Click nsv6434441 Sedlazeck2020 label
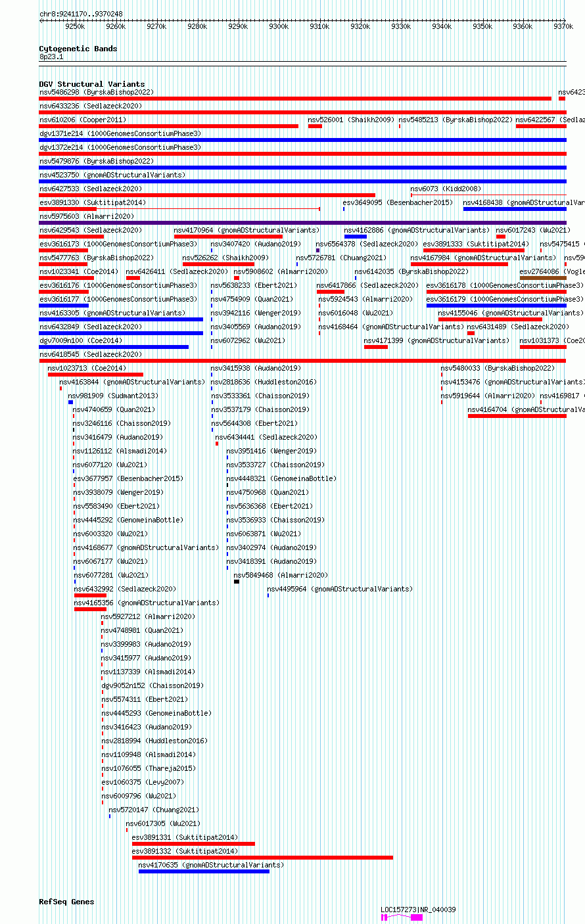This screenshot has height=924, width=585. [x=266, y=437]
